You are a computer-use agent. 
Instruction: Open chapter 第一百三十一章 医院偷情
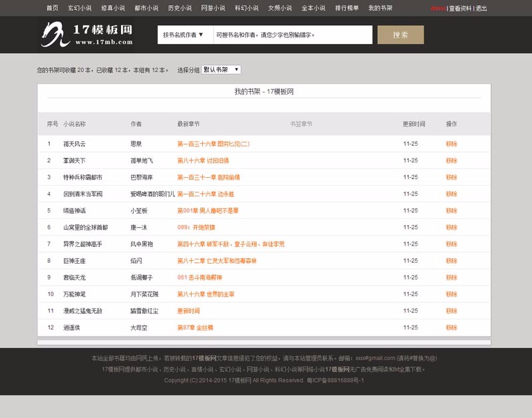[x=208, y=177]
